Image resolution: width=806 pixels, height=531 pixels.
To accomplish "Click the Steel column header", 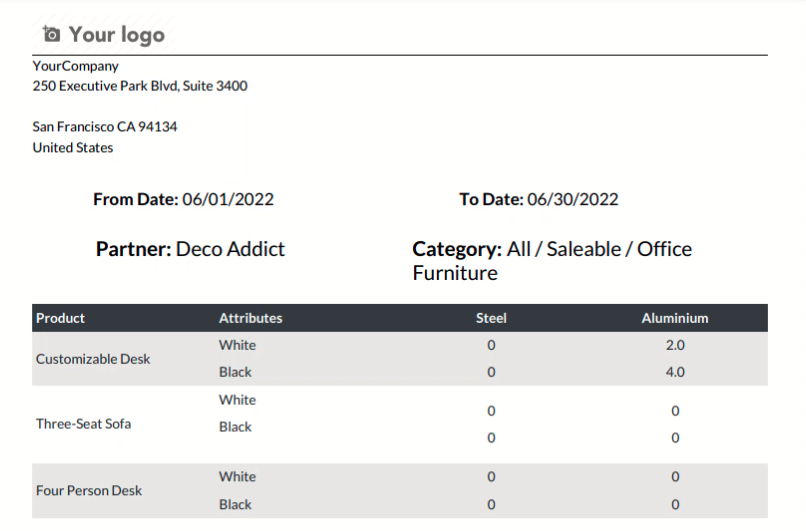I will [x=491, y=318].
